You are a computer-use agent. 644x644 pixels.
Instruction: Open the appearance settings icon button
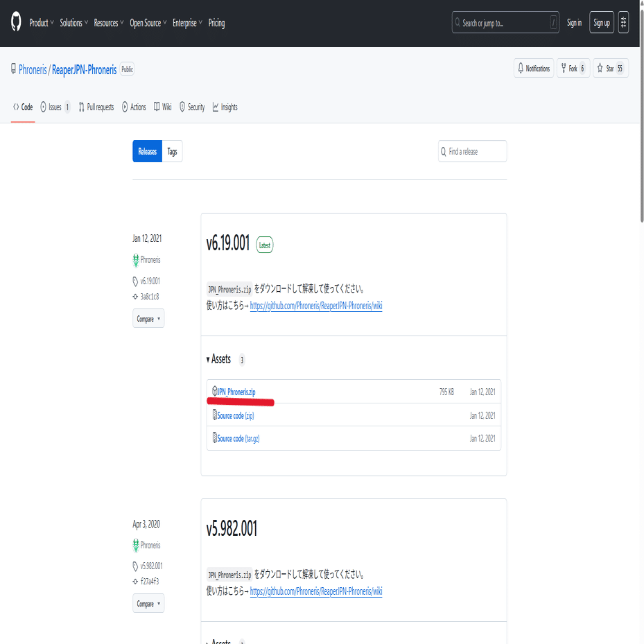(x=623, y=23)
